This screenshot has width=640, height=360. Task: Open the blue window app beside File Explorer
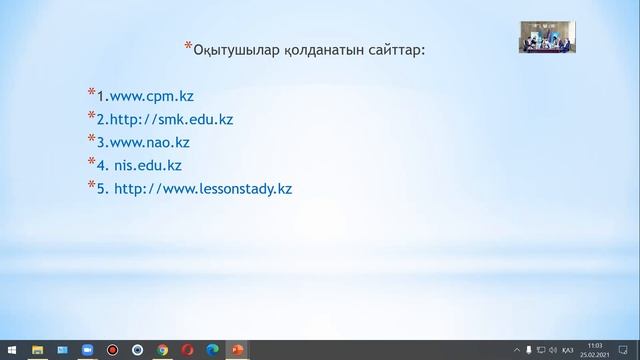[62, 350]
